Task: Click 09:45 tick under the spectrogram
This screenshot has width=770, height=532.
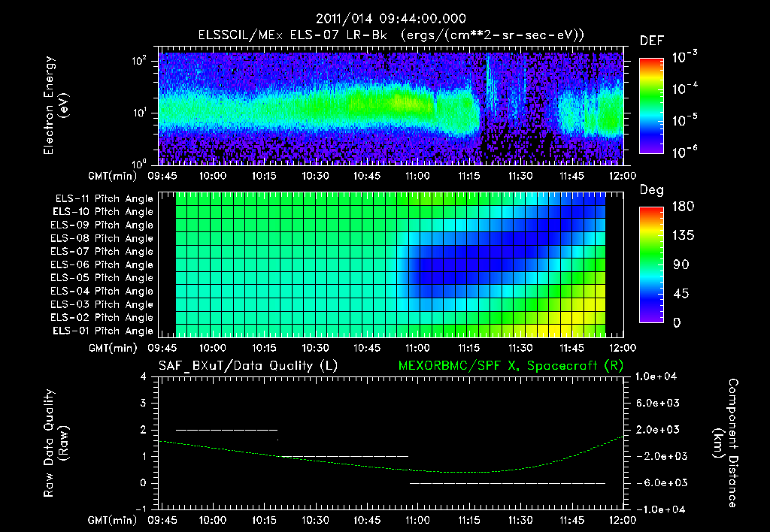Action: (x=162, y=176)
